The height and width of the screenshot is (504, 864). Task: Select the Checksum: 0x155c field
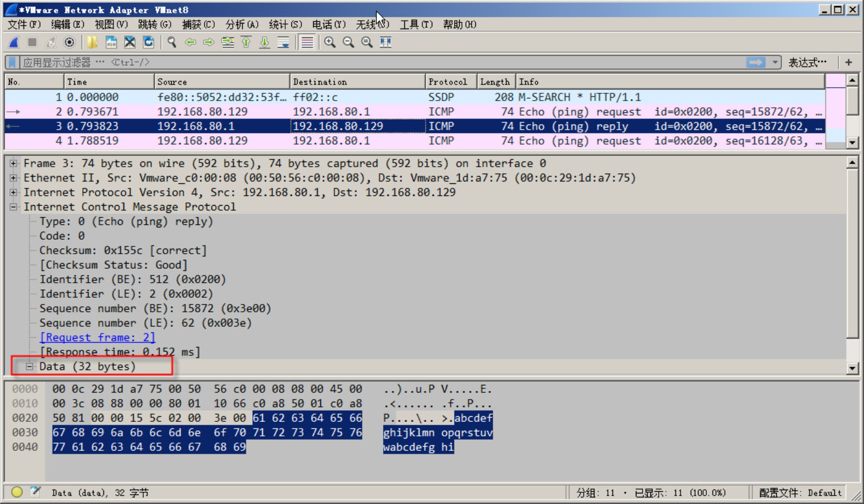(x=123, y=250)
